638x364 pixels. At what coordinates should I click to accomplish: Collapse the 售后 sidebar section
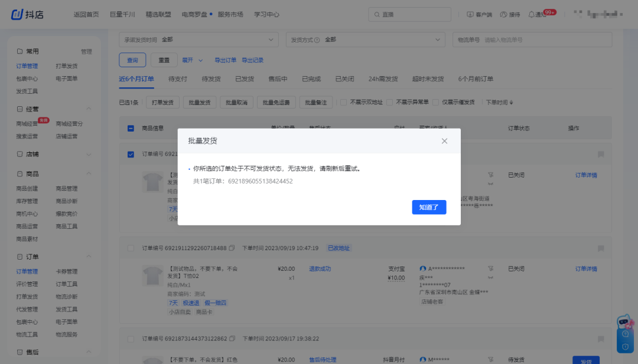pos(89,352)
